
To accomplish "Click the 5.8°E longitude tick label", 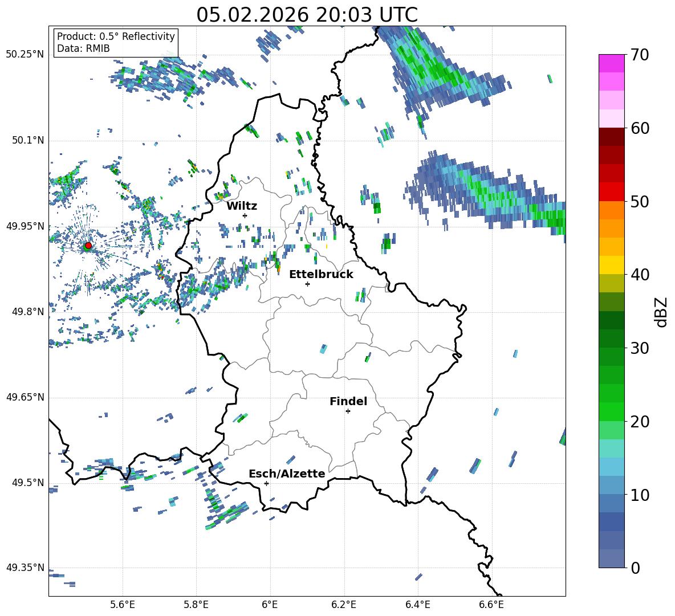I will [x=196, y=605].
